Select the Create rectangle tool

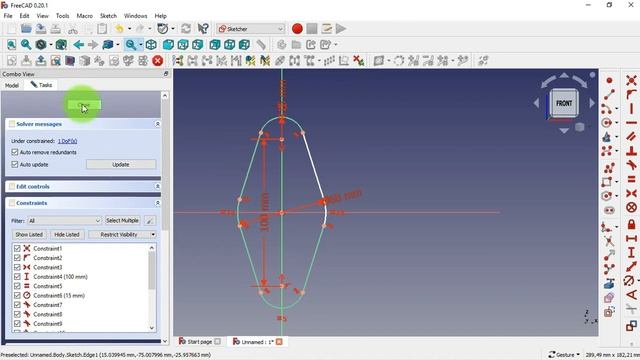pyautogui.click(x=607, y=182)
